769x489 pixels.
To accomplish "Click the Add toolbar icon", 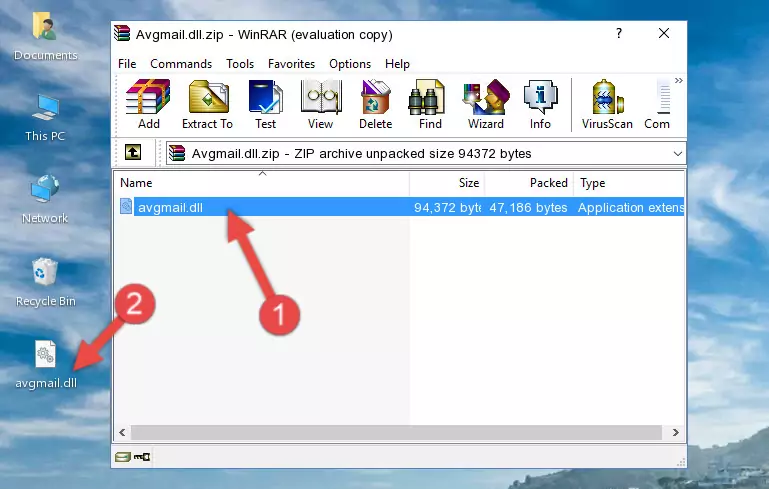I will click(148, 104).
